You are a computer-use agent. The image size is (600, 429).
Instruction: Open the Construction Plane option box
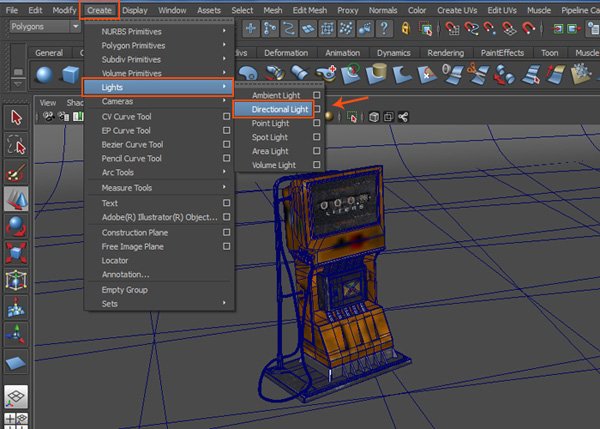click(226, 232)
